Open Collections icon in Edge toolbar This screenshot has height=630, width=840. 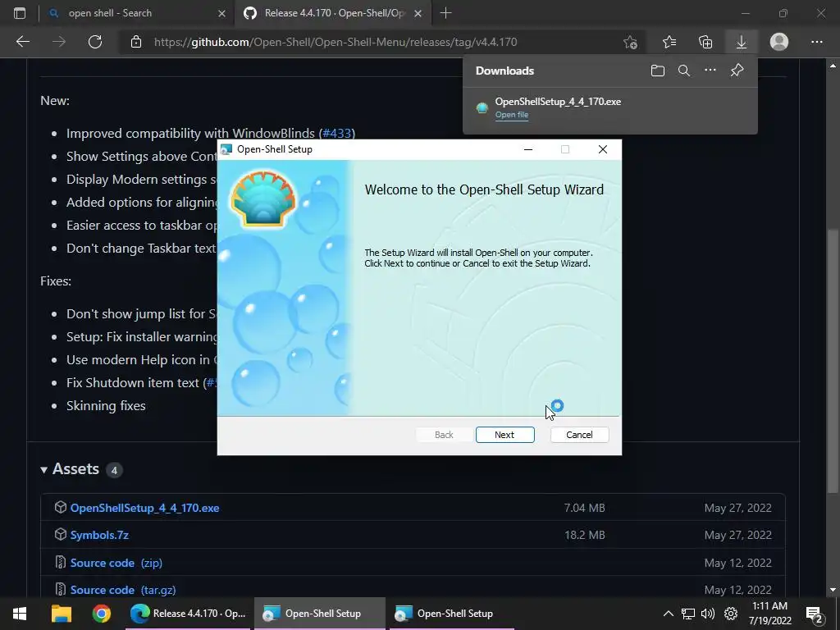pos(705,42)
